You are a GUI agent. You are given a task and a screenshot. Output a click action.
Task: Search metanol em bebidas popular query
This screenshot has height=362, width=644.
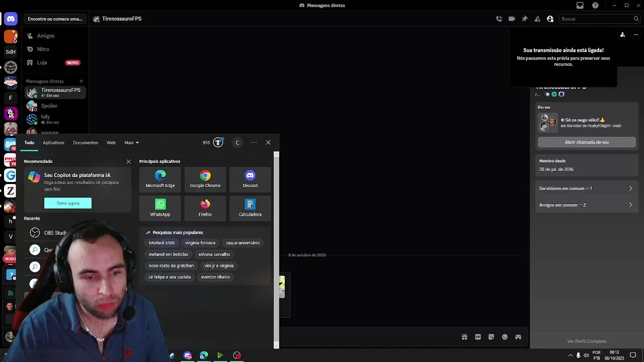(169, 254)
